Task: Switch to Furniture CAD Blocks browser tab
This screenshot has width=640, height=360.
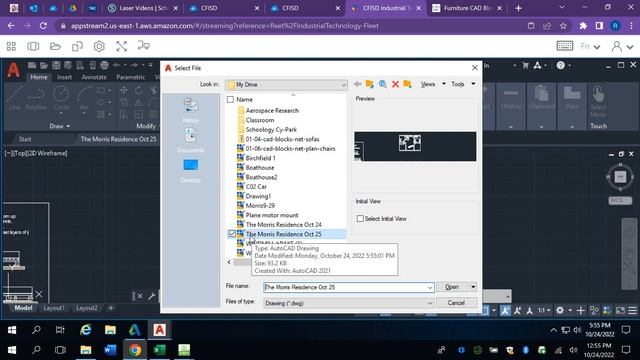Action: (467, 8)
